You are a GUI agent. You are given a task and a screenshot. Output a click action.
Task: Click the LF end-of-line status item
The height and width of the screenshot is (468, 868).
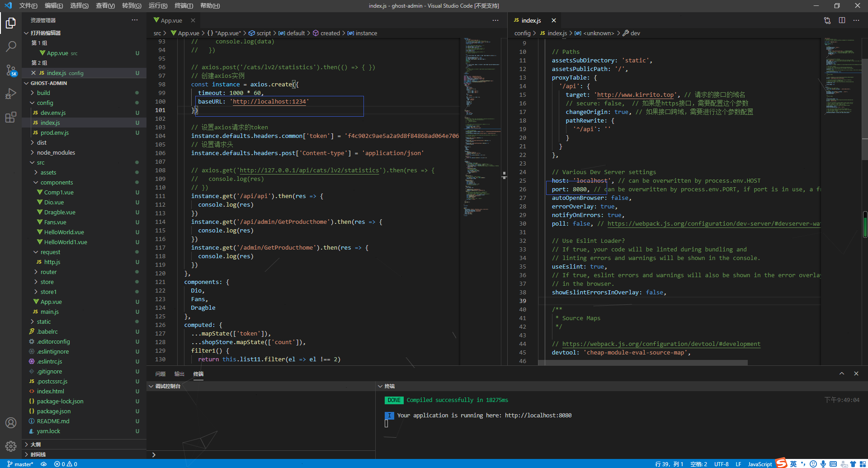[738, 464]
